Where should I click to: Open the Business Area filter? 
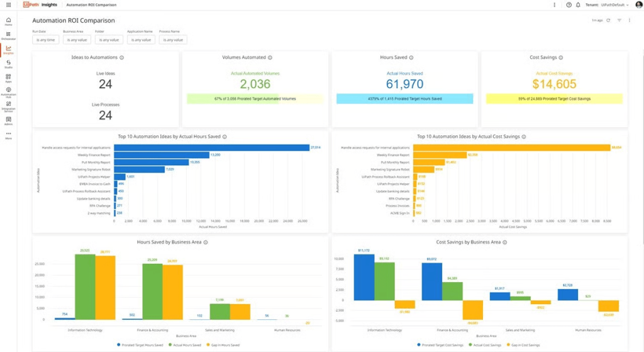click(77, 40)
